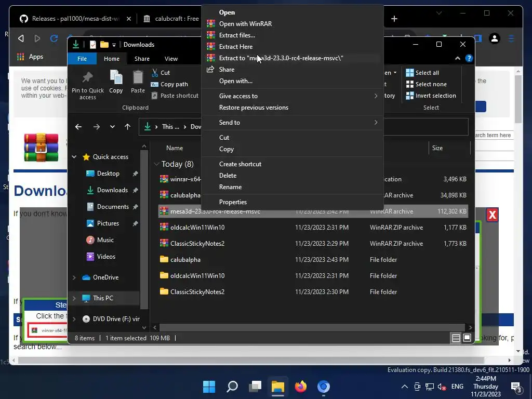Open a new browser tab
The height and width of the screenshot is (399, 532).
394,19
